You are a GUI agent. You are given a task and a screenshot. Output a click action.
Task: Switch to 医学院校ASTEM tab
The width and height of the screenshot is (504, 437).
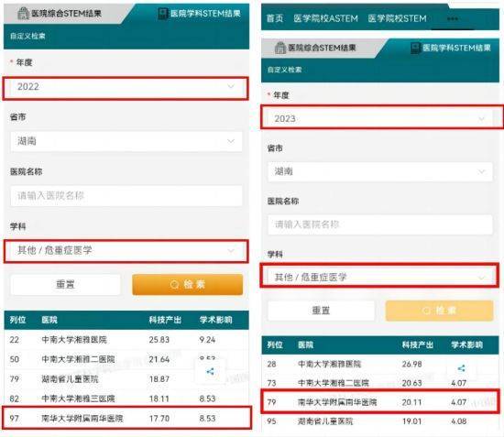click(x=325, y=18)
